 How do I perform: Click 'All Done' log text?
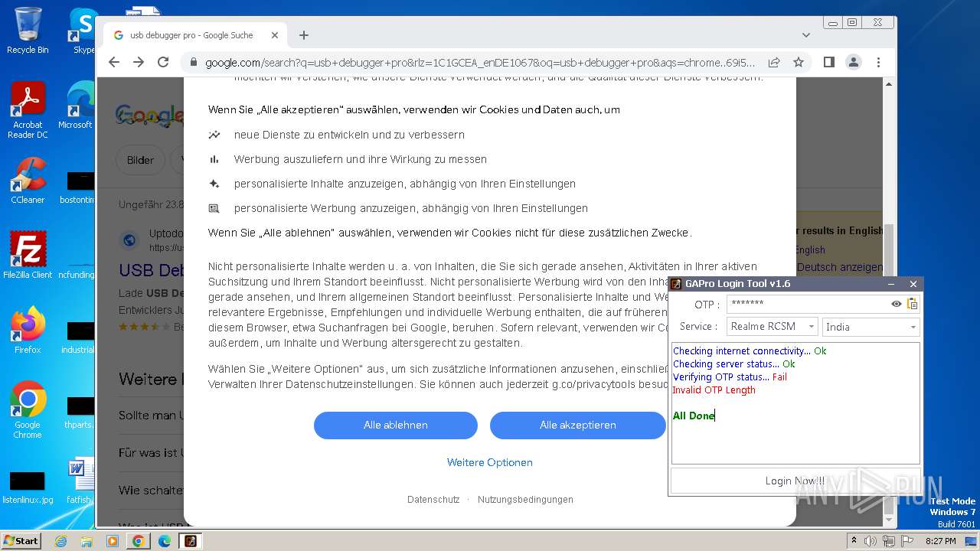(694, 416)
